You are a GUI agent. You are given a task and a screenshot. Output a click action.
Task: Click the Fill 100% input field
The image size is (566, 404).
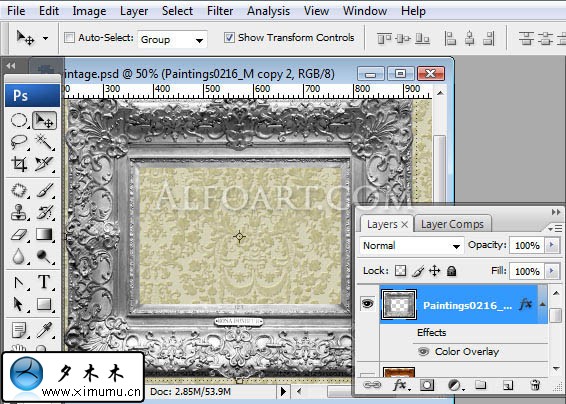click(x=527, y=271)
